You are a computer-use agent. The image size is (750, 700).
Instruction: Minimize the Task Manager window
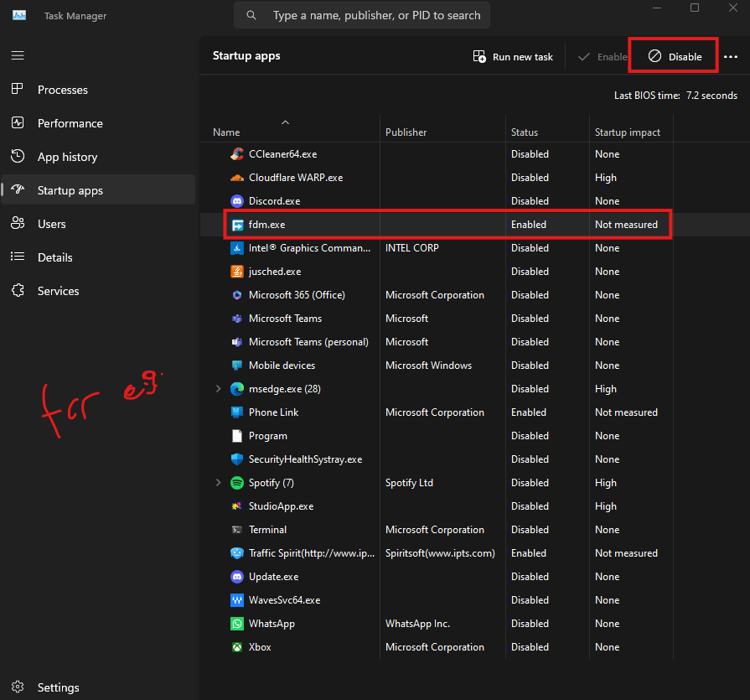tap(657, 8)
